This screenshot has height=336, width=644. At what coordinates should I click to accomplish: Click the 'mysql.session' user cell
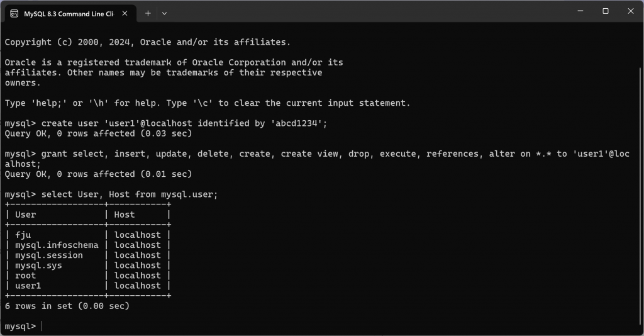tap(49, 255)
